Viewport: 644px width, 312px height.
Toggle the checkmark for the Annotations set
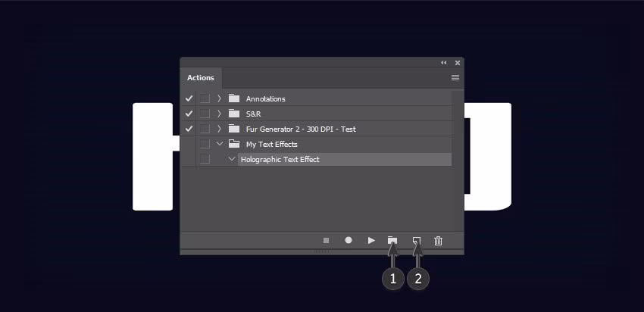point(189,98)
